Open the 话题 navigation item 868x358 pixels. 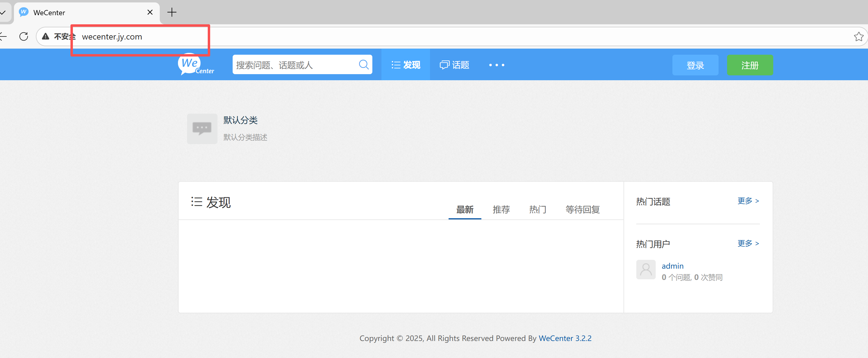pyautogui.click(x=454, y=65)
